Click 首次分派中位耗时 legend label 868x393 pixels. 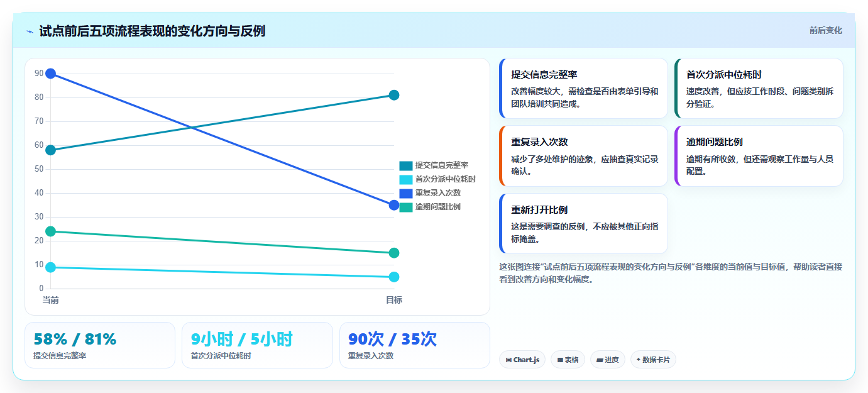pyautogui.click(x=445, y=179)
